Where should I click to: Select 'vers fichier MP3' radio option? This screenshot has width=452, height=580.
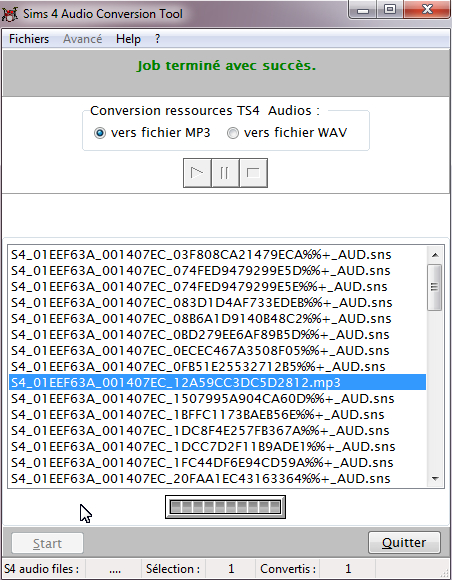point(152,132)
